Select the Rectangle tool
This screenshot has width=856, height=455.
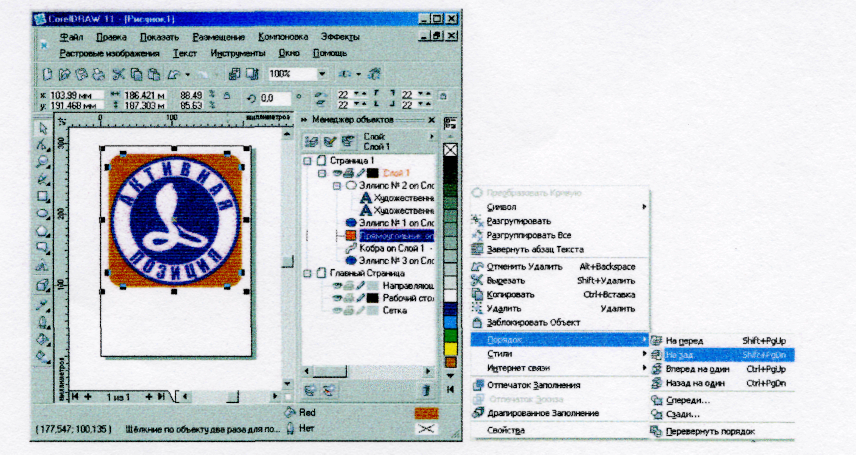[x=43, y=197]
